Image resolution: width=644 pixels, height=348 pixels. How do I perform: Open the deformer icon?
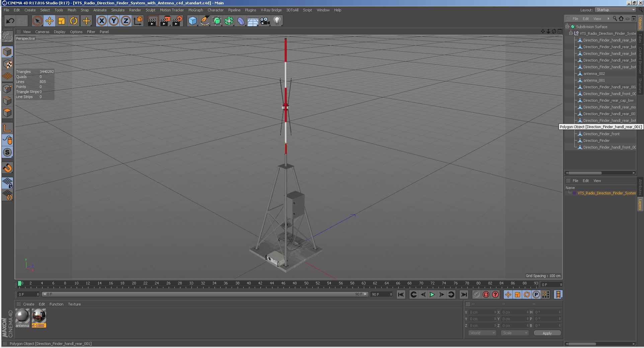(241, 21)
